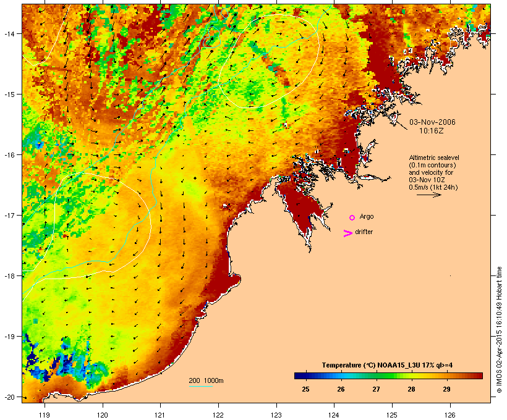Click the 121 longitude axis label
507x420 pixels.
coord(160,415)
